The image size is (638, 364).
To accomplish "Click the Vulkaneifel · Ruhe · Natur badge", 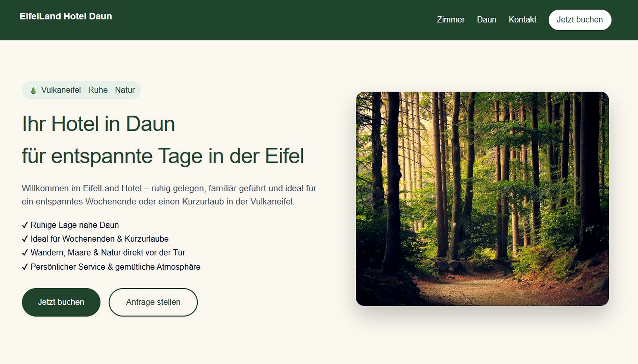I will coord(81,90).
